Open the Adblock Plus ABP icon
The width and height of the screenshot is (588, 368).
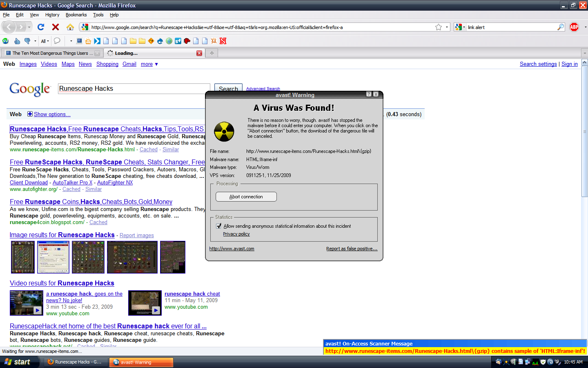click(574, 27)
